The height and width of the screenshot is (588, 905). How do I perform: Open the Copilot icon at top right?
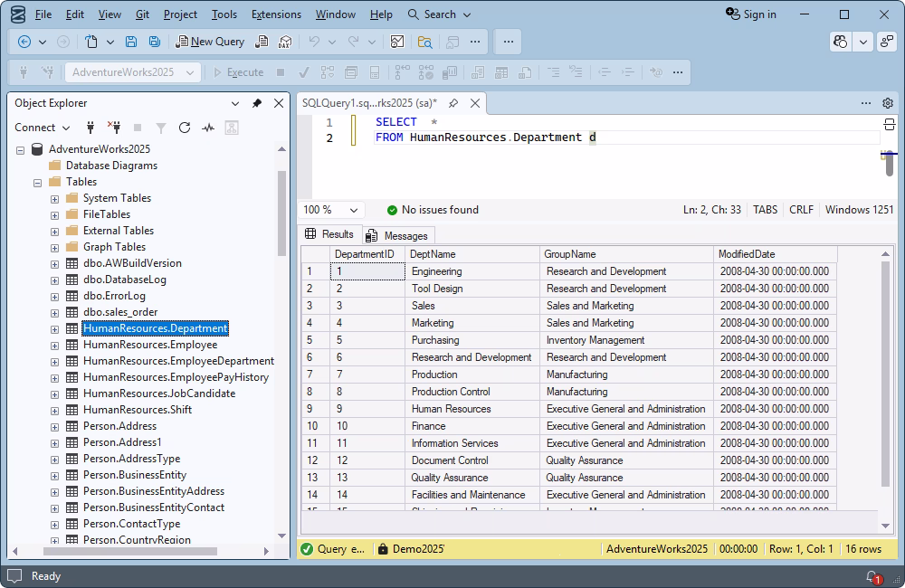(x=841, y=42)
